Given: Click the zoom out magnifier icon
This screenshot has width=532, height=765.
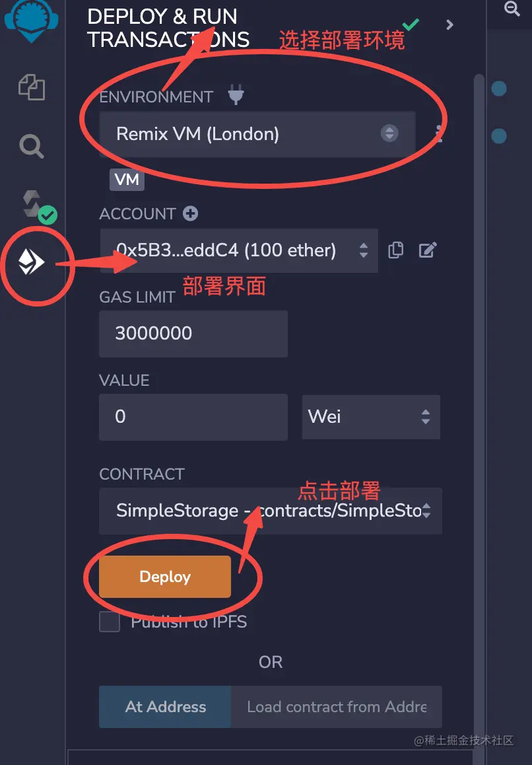Looking at the screenshot, I should (512, 9).
